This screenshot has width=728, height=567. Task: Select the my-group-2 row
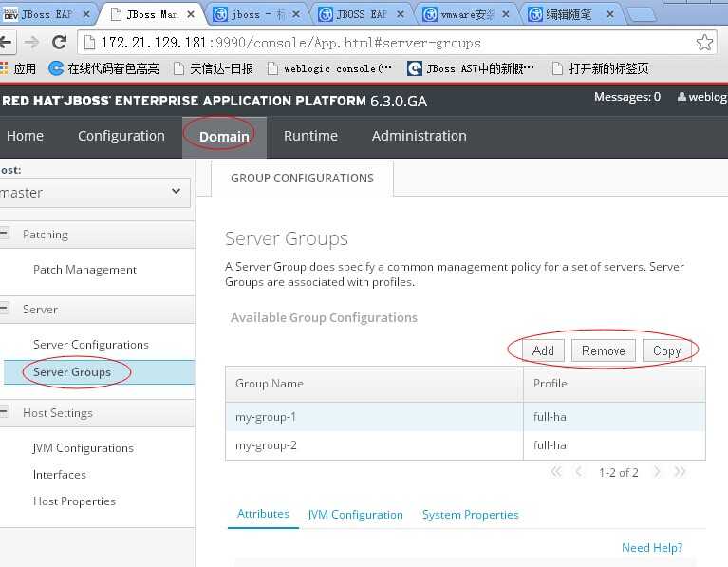[465, 445]
